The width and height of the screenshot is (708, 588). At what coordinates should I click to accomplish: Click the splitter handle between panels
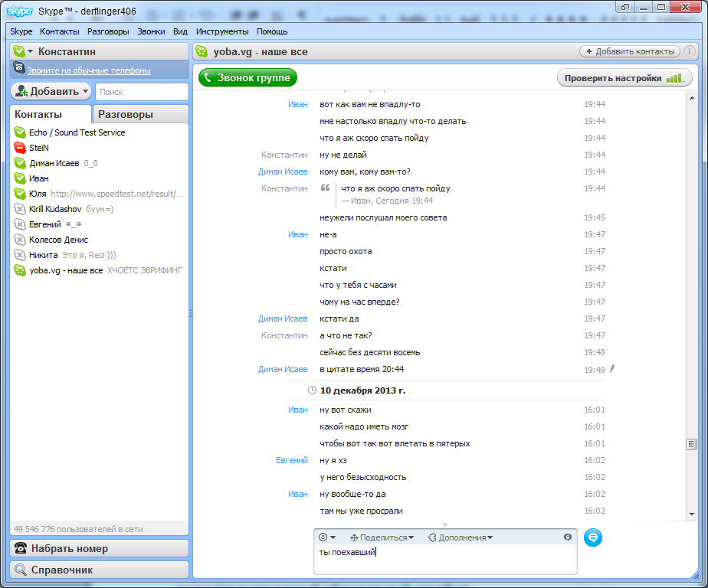(191, 312)
